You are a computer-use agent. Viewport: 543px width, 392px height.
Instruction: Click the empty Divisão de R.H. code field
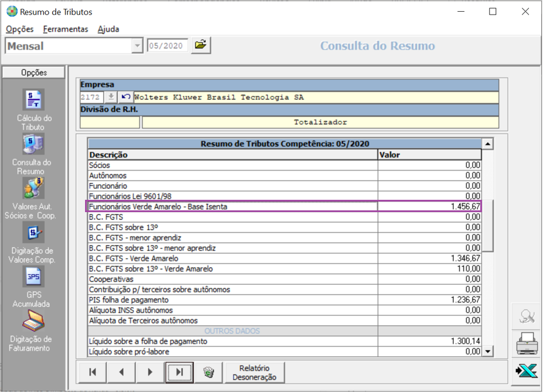[x=110, y=122]
